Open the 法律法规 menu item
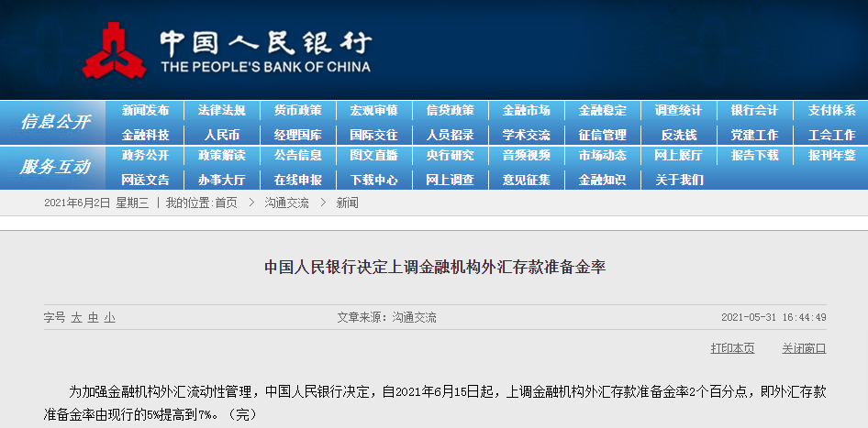 click(x=221, y=111)
